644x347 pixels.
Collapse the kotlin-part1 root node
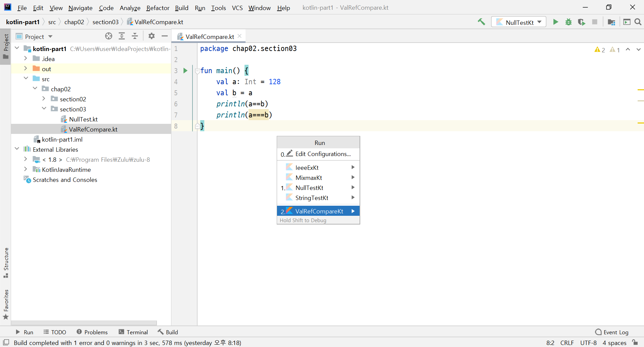[17, 48]
